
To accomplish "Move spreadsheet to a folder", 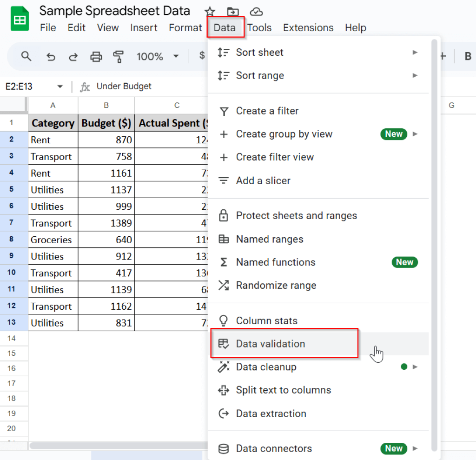I will pyautogui.click(x=233, y=11).
